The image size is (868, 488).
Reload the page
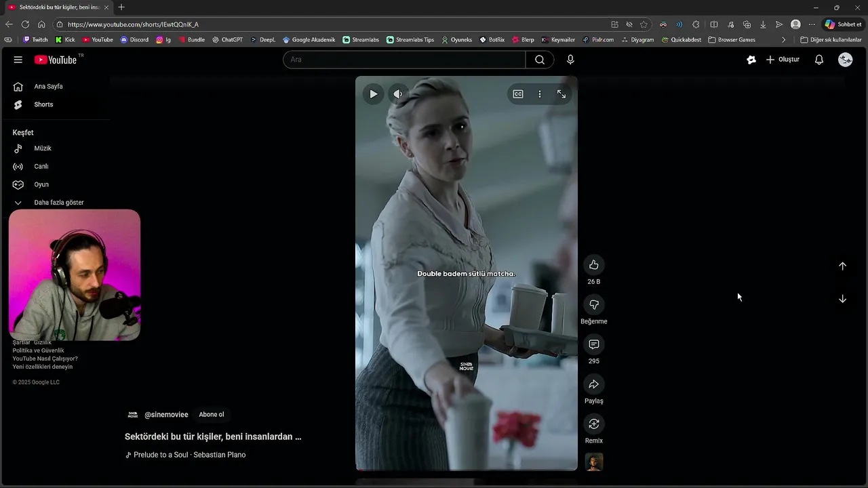(x=25, y=24)
